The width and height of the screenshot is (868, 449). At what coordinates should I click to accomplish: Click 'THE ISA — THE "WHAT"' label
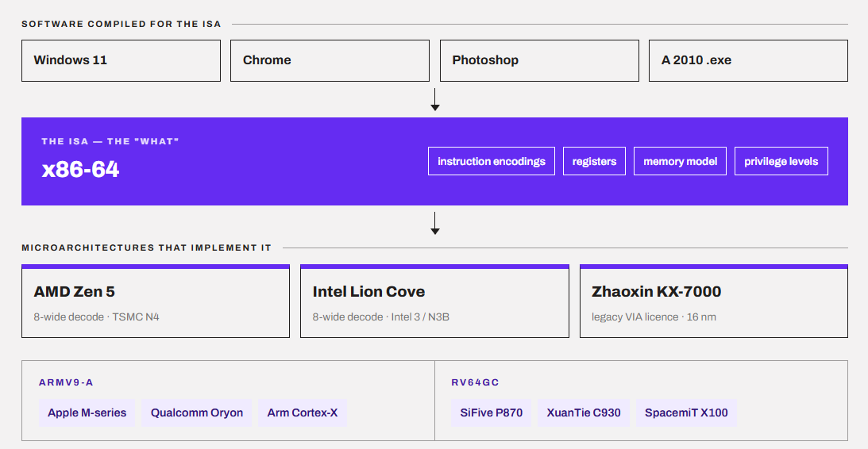[110, 141]
